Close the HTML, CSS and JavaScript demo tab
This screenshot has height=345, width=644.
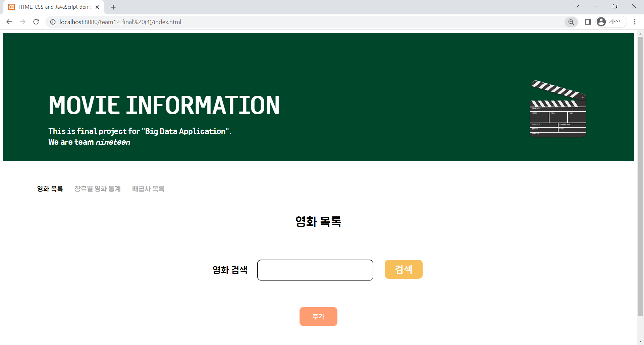pos(97,7)
